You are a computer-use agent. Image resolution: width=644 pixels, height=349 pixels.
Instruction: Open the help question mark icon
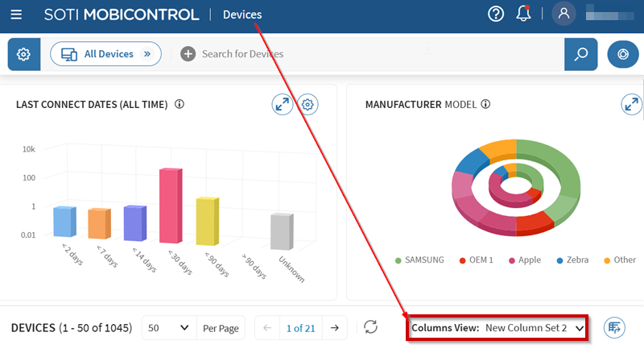[496, 14]
